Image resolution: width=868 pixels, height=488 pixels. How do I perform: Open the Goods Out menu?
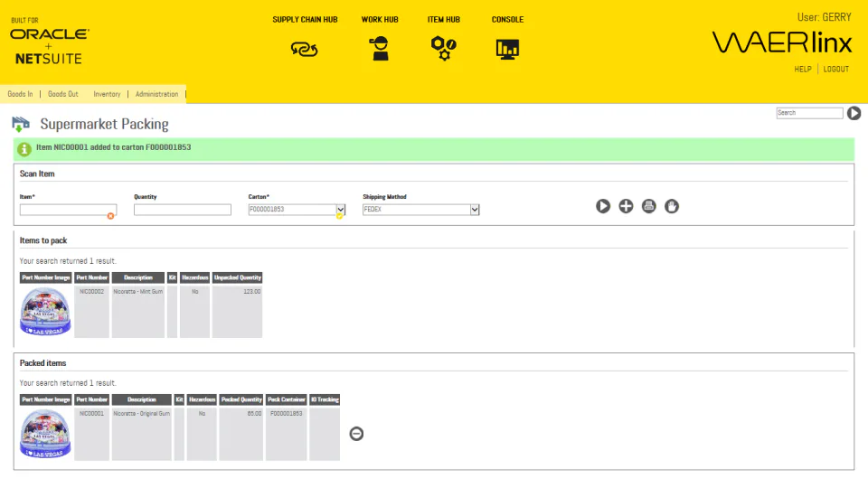63,94
